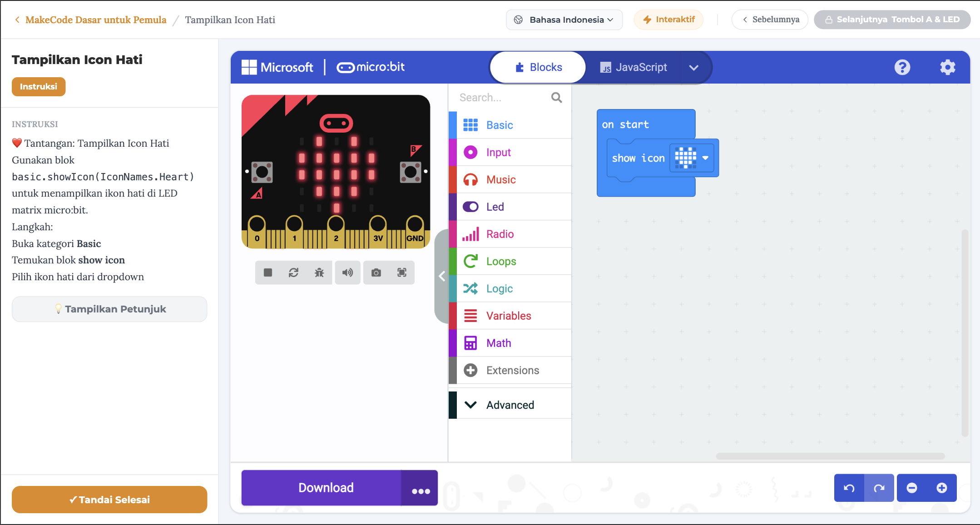The height and width of the screenshot is (525, 980).
Task: Undo the last editor action
Action: [x=849, y=488]
